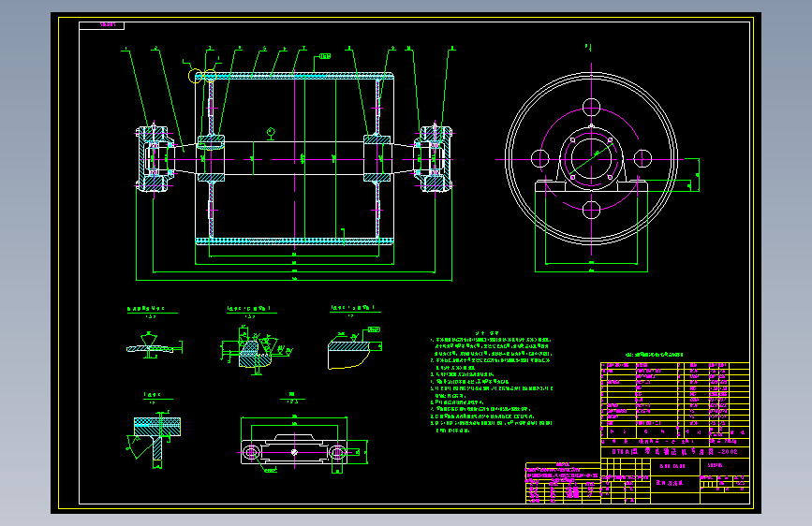Click the yellow detail circle on the drum's top-left corner
The width and height of the screenshot is (812, 526).
[x=195, y=76]
